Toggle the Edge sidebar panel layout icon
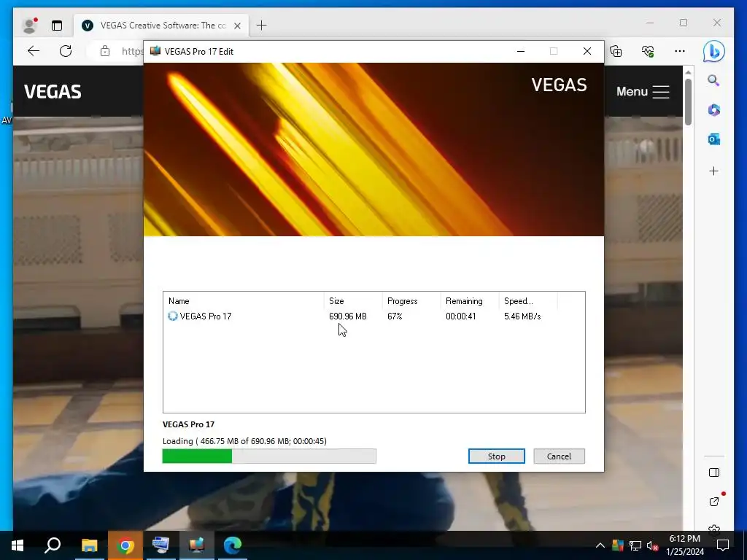The width and height of the screenshot is (747, 560). [713, 472]
